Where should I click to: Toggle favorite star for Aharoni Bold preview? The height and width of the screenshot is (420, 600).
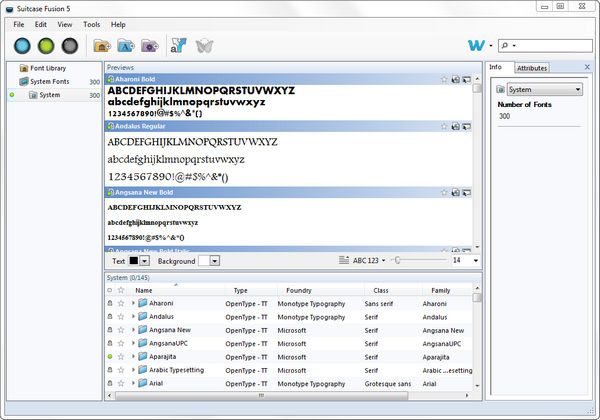click(x=444, y=78)
